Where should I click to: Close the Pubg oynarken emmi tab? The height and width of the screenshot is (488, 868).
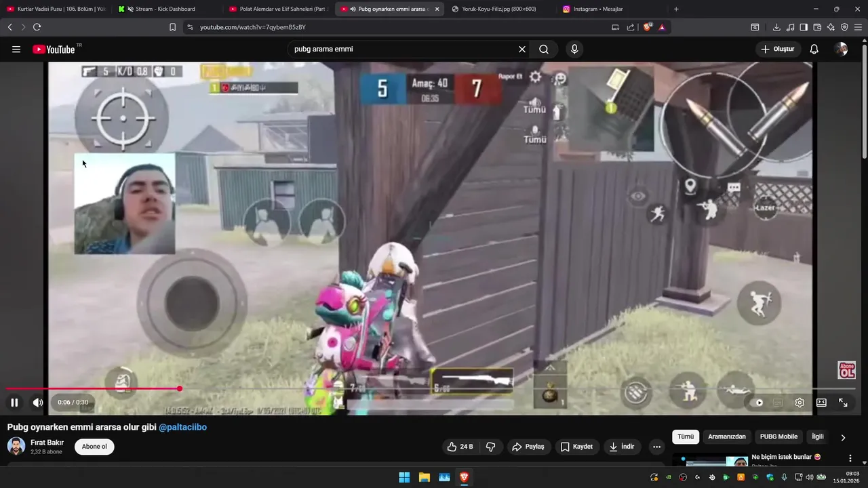437,9
